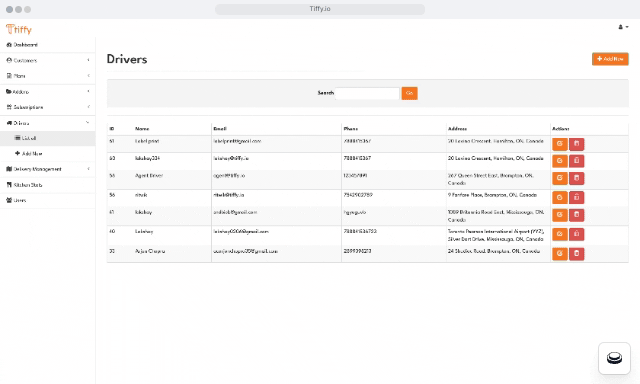Image resolution: width=640 pixels, height=384 pixels.
Task: Expand the Plans sidebar chevron
Action: (88, 75)
